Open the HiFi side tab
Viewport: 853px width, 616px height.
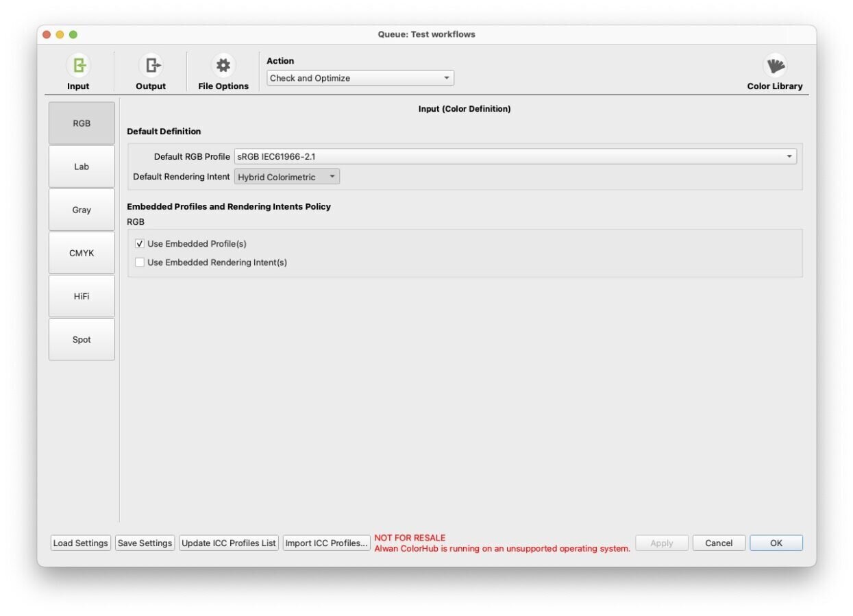pos(82,296)
